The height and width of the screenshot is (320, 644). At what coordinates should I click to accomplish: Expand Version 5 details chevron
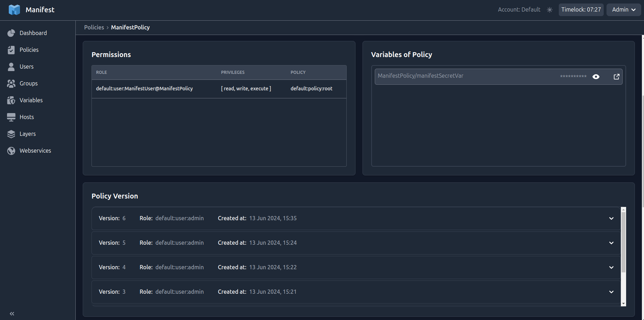point(611,243)
